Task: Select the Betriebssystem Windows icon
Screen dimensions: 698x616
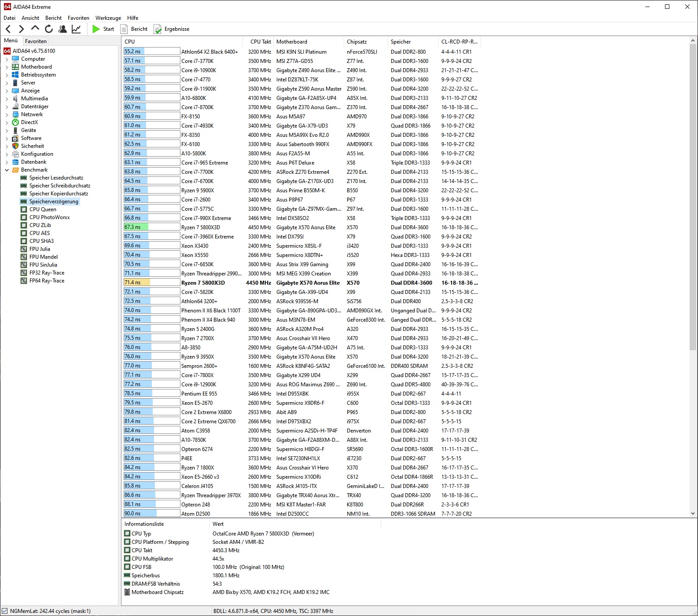Action: pos(15,75)
